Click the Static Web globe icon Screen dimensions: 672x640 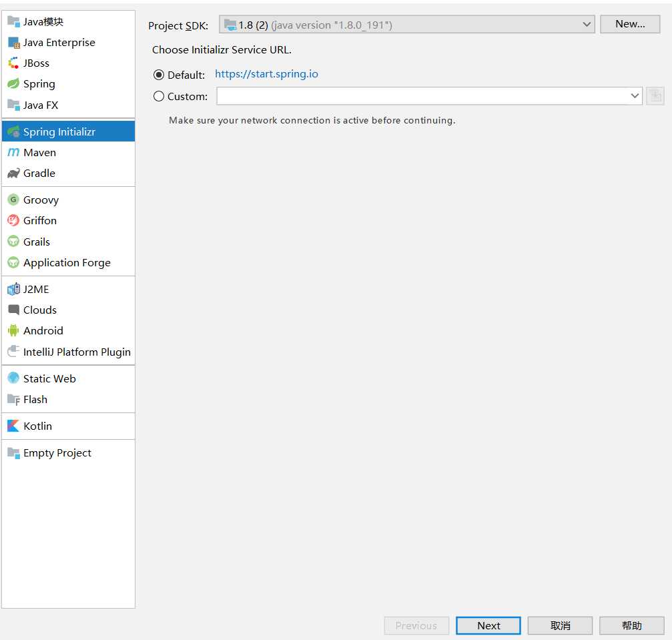pos(13,378)
